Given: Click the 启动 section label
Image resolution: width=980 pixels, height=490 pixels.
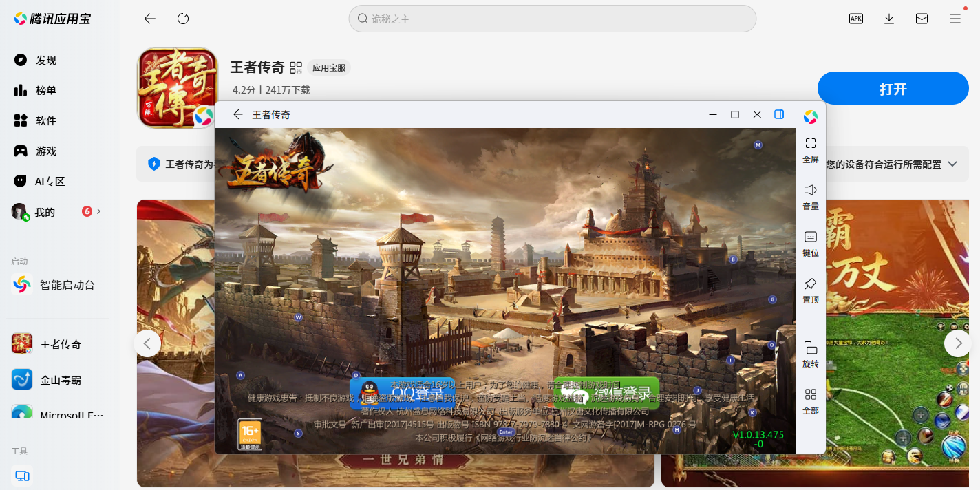Looking at the screenshot, I should tap(19, 262).
